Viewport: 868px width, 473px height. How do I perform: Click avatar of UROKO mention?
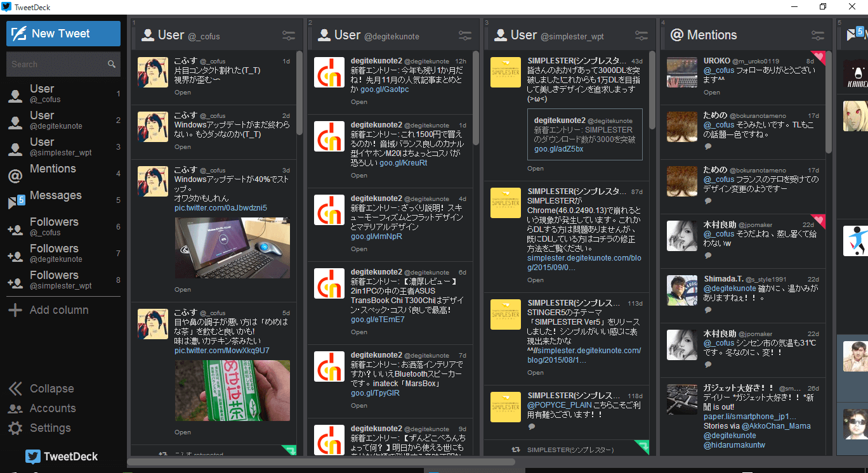coord(682,72)
